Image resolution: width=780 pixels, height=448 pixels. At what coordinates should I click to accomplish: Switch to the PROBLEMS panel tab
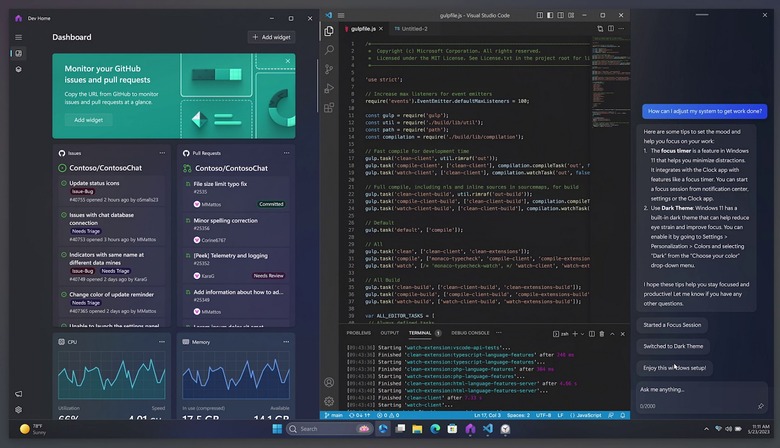tap(359, 333)
